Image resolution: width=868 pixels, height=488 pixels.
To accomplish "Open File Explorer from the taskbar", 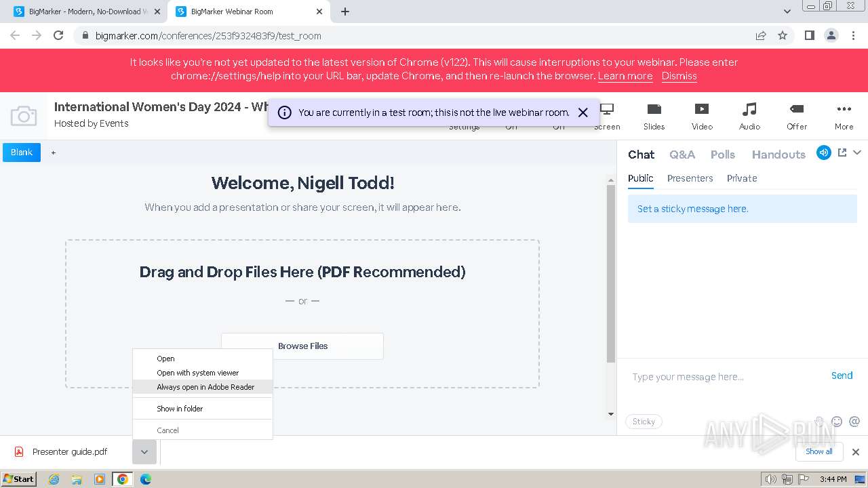I will point(77,479).
